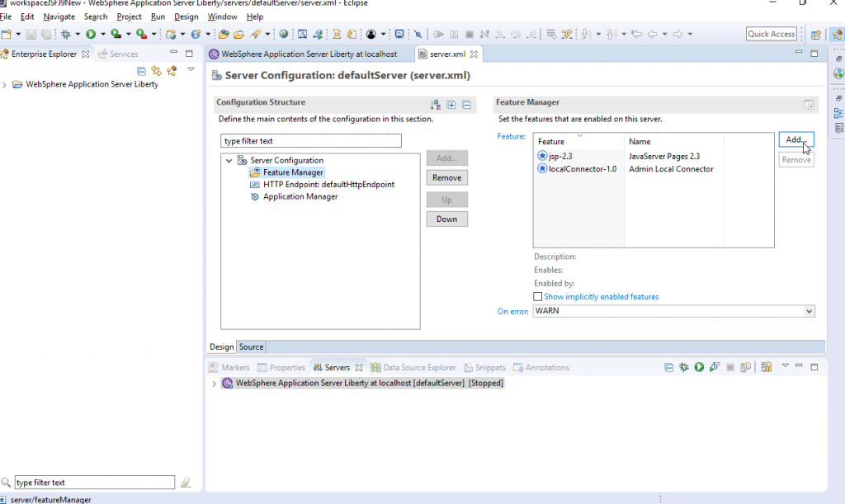Viewport: 845px width, 504px height.
Task: Click the Start in profile mode Servers icon
Action: 715,367
